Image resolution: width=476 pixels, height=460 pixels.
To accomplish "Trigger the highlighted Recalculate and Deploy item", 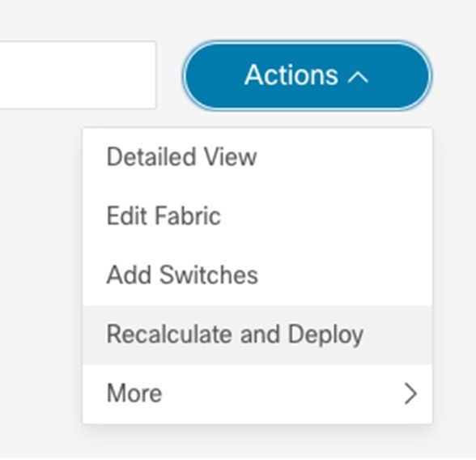I will coord(257,334).
